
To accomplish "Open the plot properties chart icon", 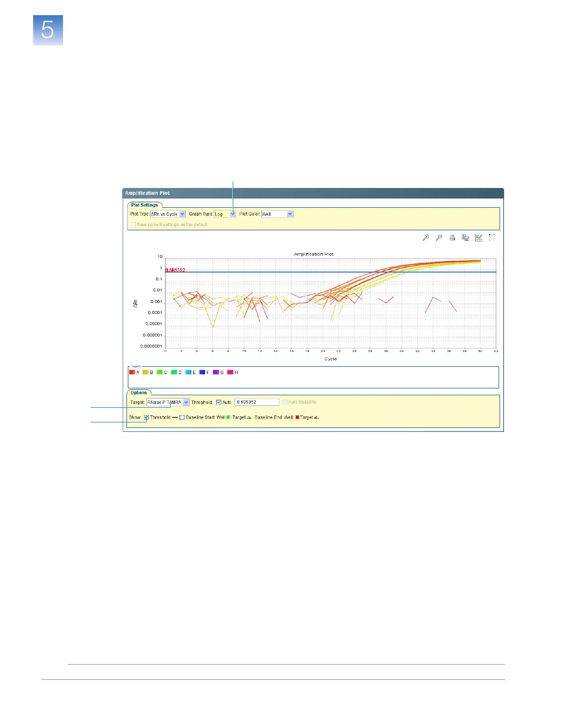I will click(479, 238).
